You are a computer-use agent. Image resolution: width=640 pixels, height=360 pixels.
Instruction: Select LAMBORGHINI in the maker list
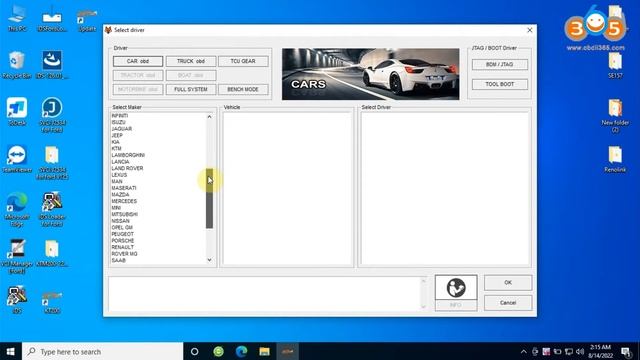pyautogui.click(x=128, y=155)
